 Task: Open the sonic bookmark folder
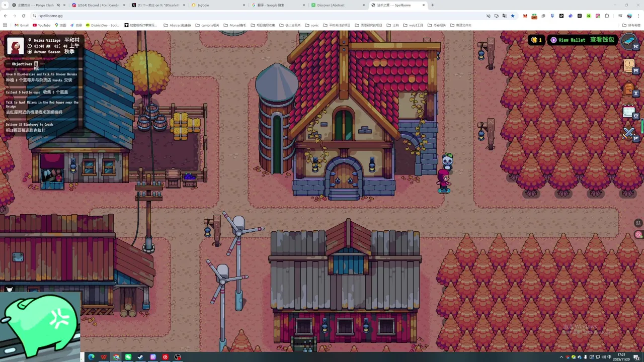pyautogui.click(x=312, y=25)
